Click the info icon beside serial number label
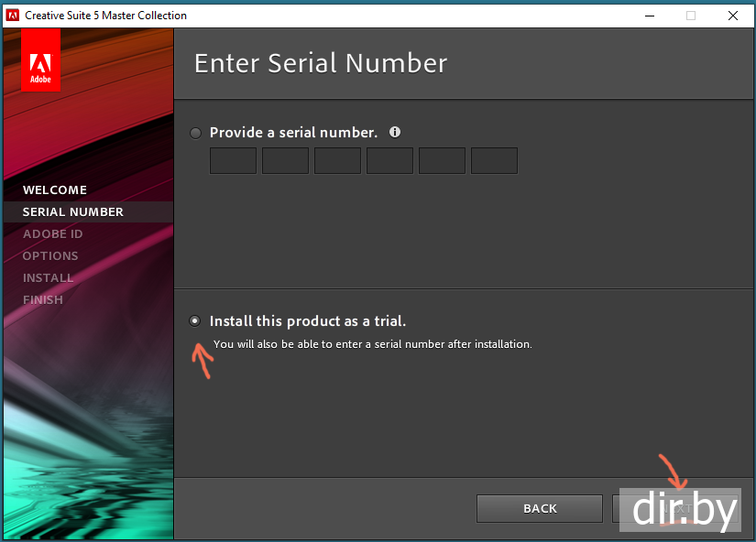756x542 pixels. pos(395,132)
